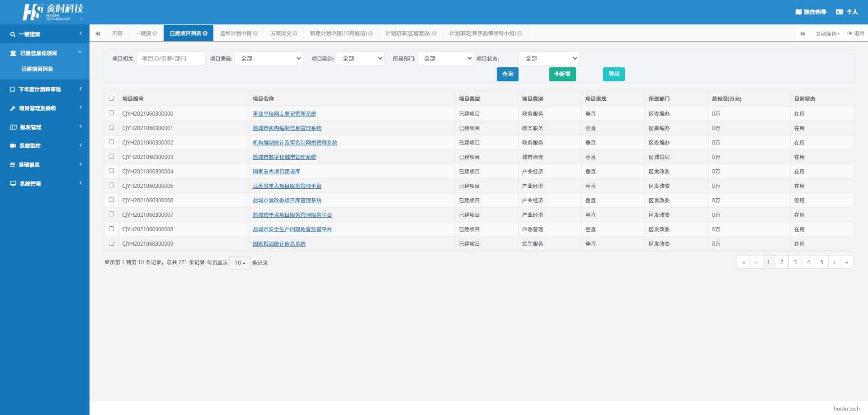Close the 方案提交 tab with its X icon

click(x=295, y=33)
